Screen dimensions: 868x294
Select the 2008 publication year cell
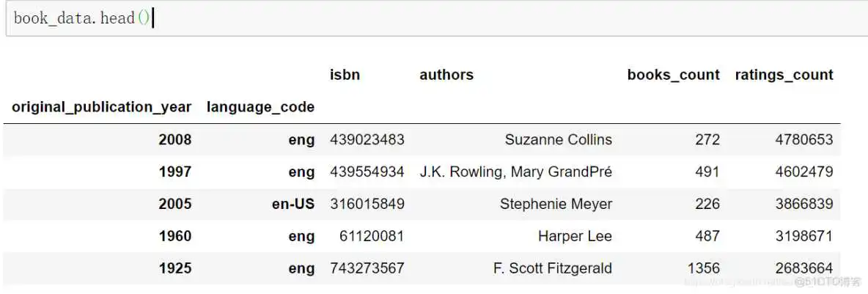174,140
